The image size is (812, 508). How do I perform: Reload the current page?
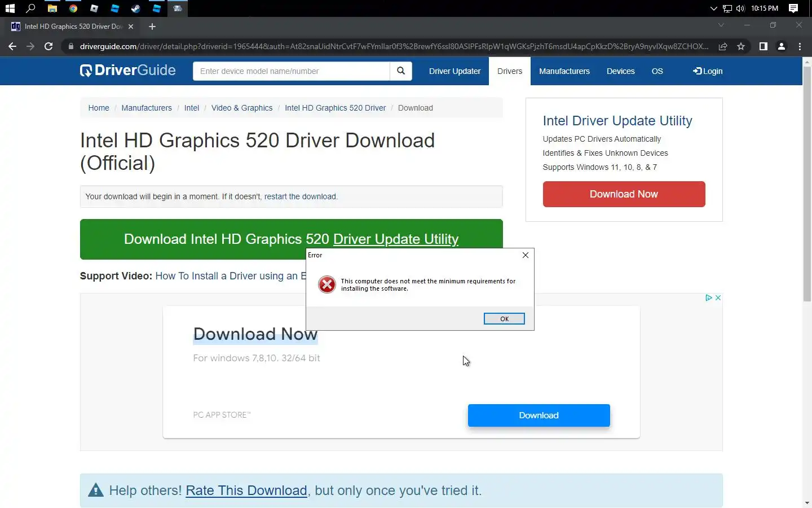click(48, 46)
